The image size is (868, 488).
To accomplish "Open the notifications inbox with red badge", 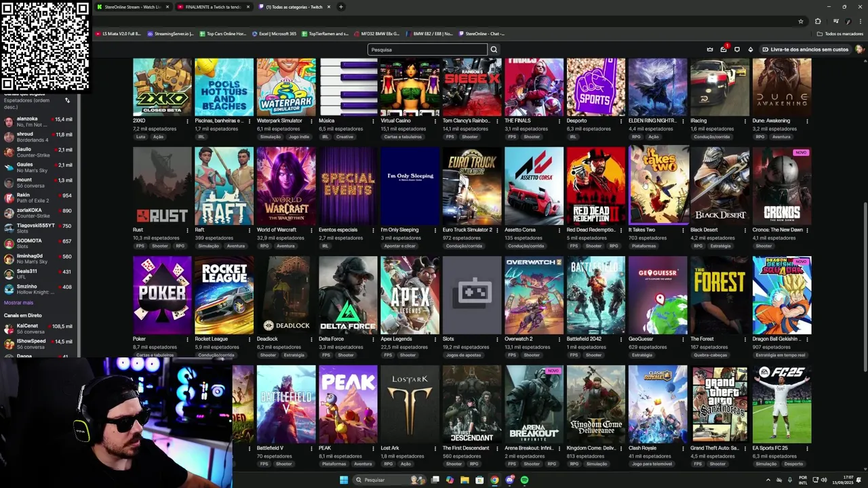I will (724, 49).
